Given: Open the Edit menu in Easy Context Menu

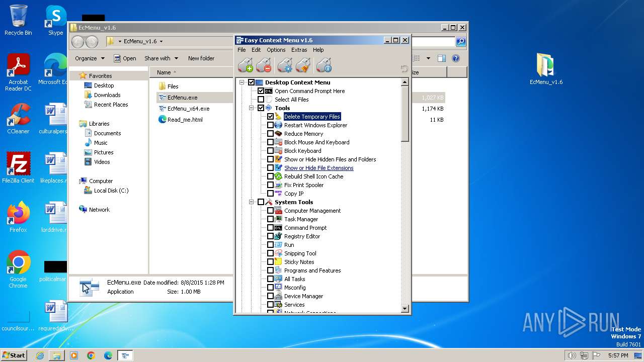Looking at the screenshot, I should pos(256,50).
